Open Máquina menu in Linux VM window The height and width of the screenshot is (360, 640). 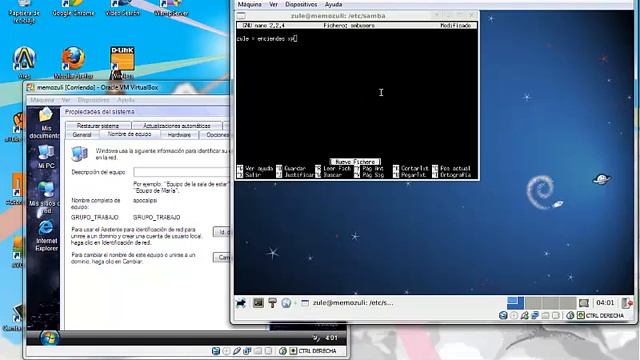249,4
